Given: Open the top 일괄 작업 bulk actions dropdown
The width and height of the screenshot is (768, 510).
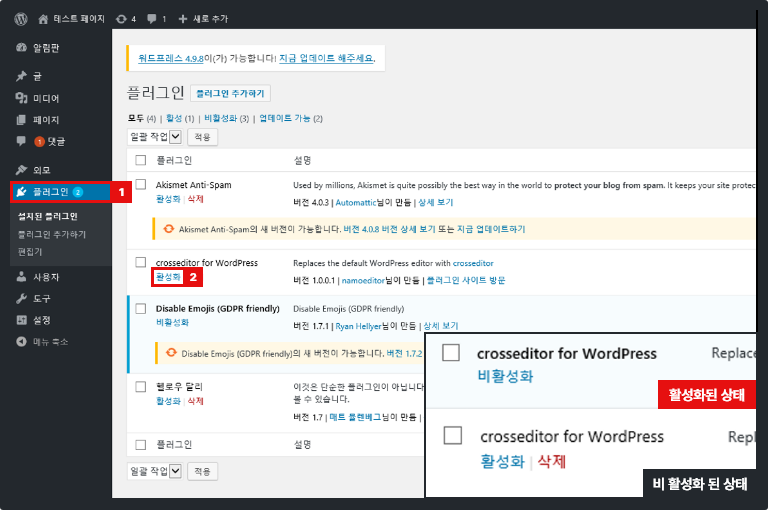Looking at the screenshot, I should pos(155,137).
